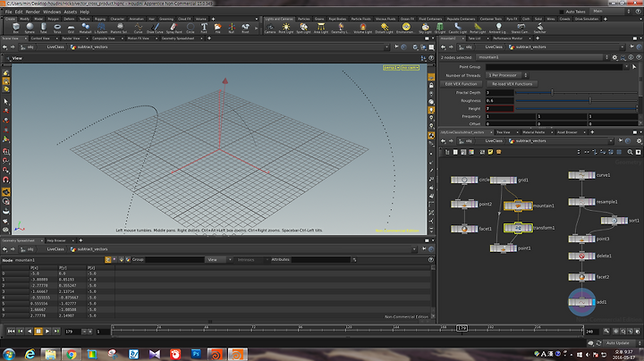Click the Edit VEX Function button
The width and height of the screenshot is (644, 361).
click(461, 84)
